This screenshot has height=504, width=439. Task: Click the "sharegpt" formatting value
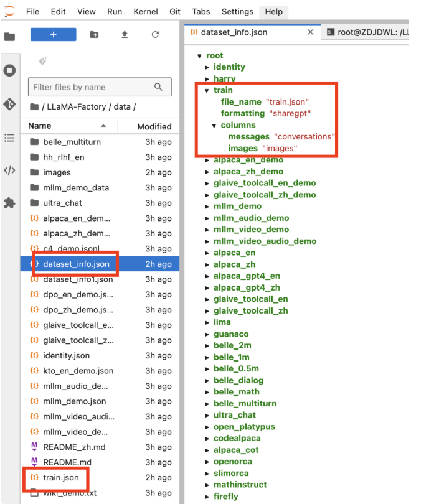(x=290, y=113)
